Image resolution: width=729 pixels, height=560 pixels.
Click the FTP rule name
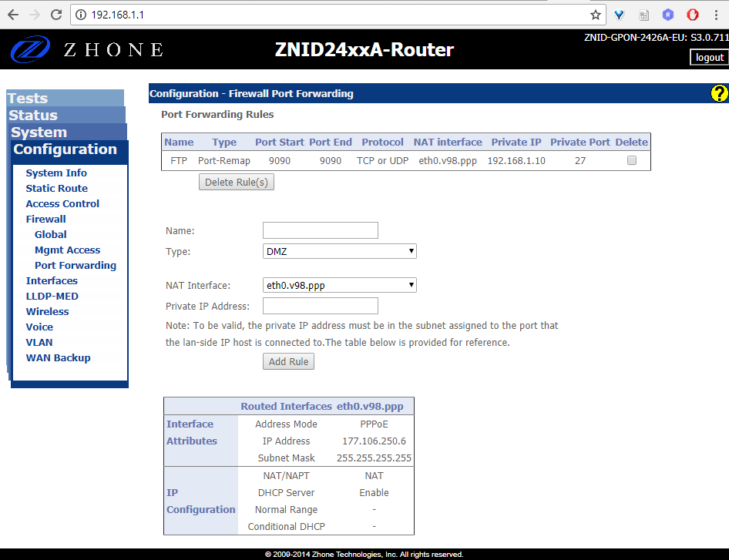[179, 161]
